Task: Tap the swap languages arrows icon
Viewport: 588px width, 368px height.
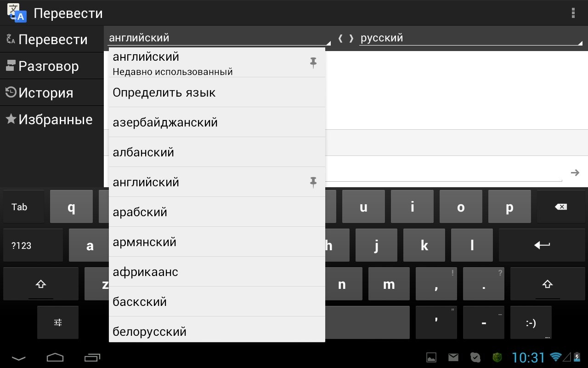Action: [x=346, y=38]
